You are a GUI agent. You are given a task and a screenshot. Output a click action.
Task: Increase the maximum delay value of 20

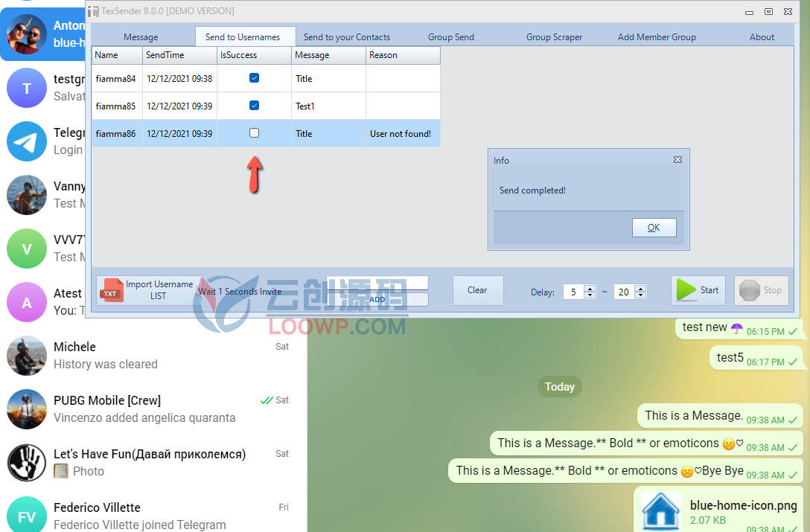tap(640, 288)
